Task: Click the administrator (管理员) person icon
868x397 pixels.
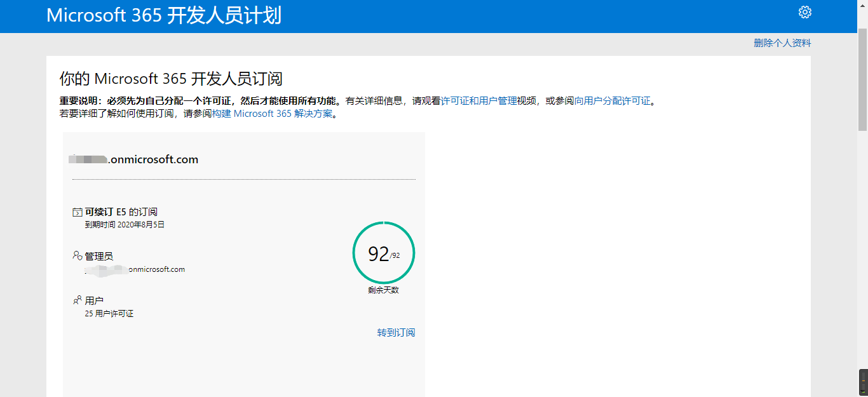Action: (77, 256)
